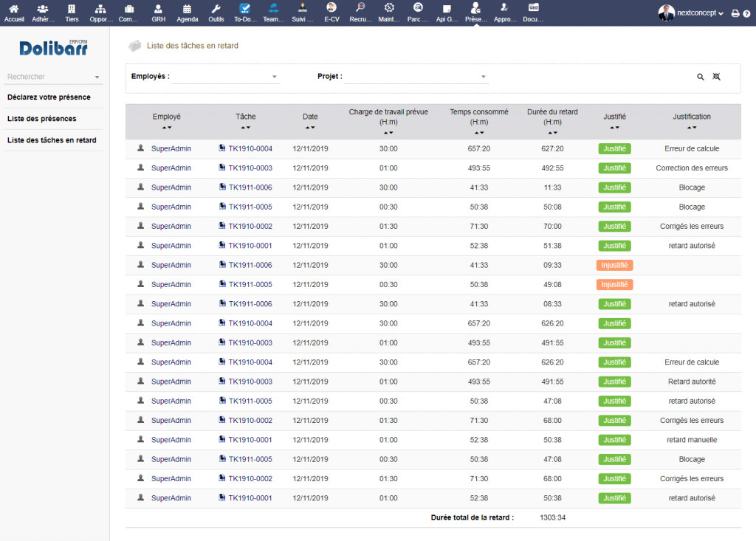Image resolution: width=756 pixels, height=541 pixels.
Task: Open the nextconcept user menu
Action: [x=691, y=13]
